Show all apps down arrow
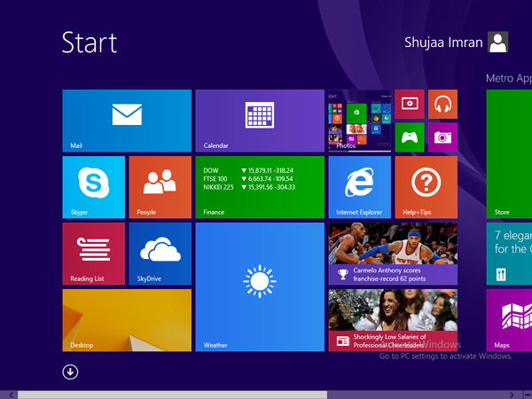 70,372
